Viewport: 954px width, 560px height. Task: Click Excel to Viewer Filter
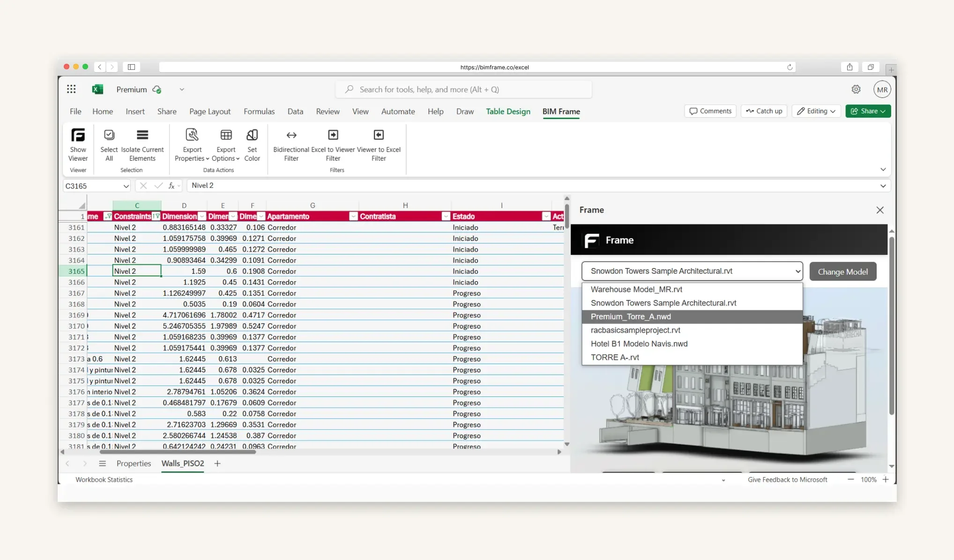coord(333,145)
